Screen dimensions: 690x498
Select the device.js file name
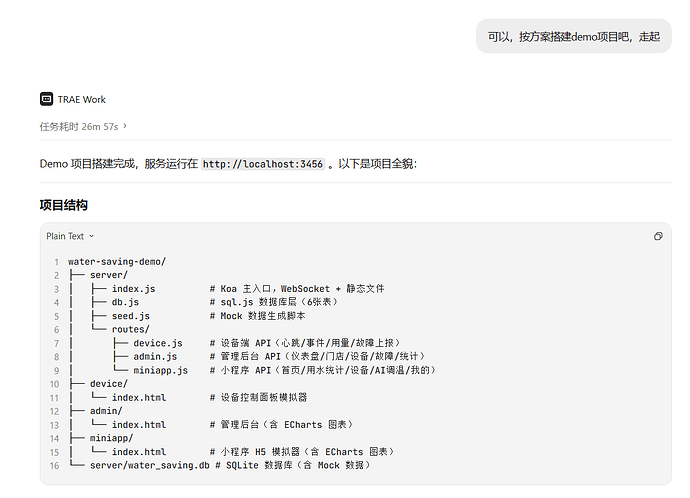pyautogui.click(x=158, y=343)
